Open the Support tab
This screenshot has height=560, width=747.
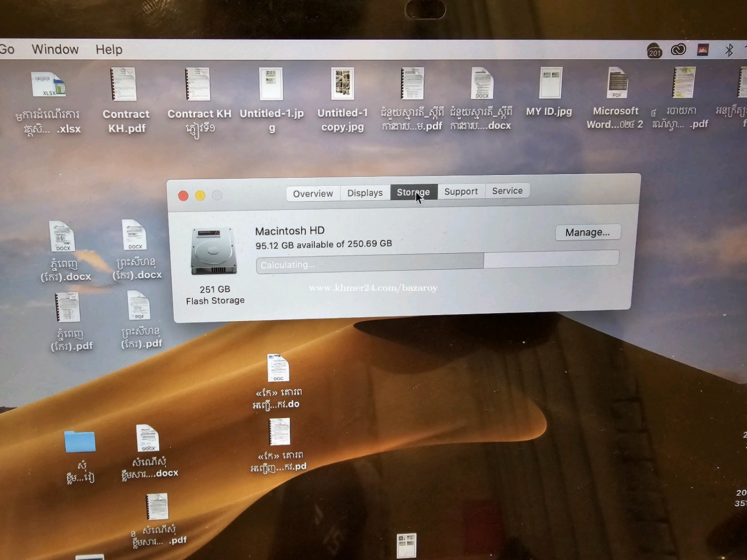tap(461, 192)
